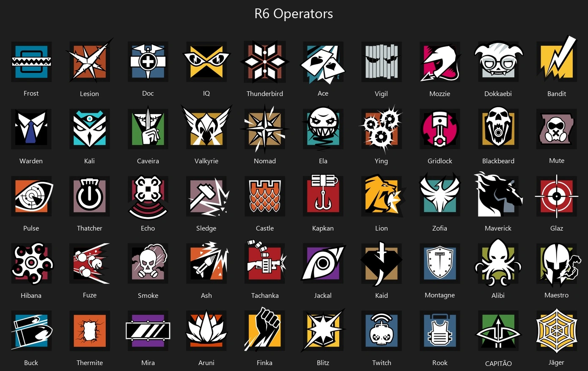Select the Bandit lightning icon
Screen dimensions: 588x371
click(x=557, y=60)
